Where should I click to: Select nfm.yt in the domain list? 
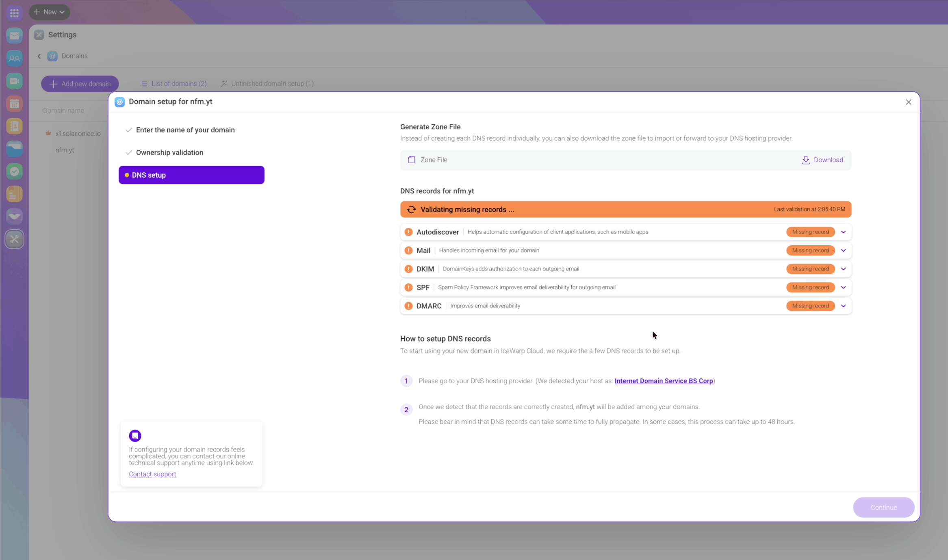pos(65,150)
